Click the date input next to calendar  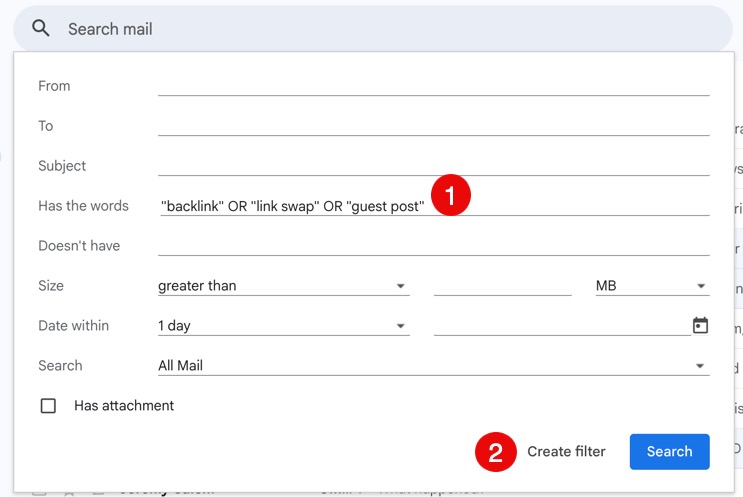[560, 326]
